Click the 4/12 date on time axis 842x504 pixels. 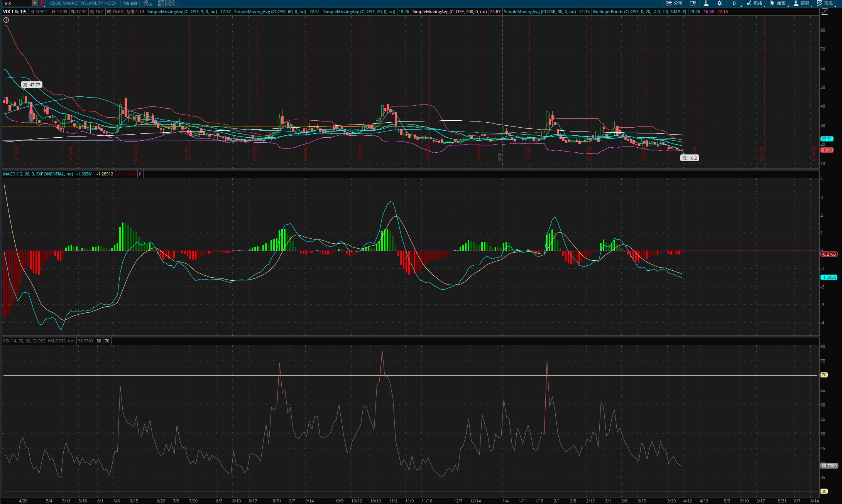688,501
